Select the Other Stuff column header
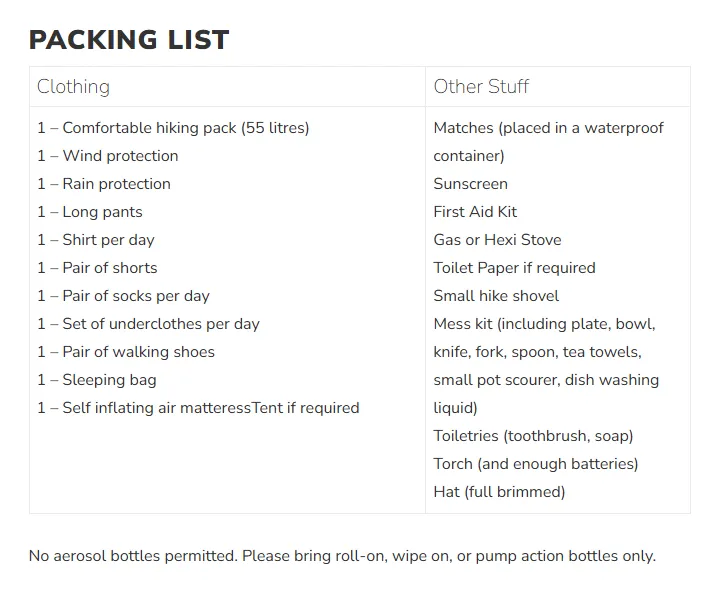720x598 pixels. coord(481,87)
